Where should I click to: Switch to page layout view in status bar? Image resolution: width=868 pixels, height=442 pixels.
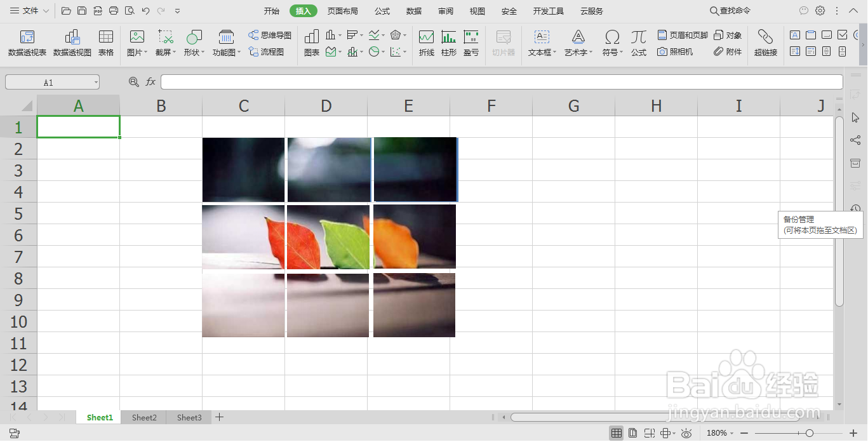[633, 433]
